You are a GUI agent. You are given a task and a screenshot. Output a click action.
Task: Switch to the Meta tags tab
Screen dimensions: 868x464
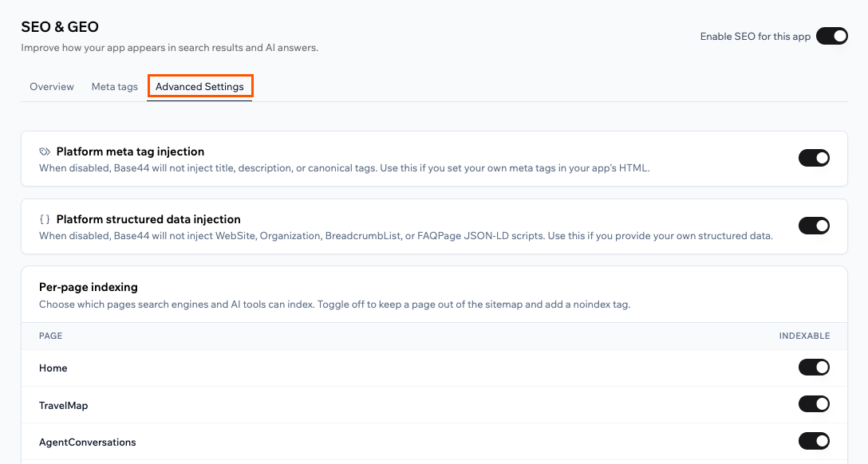(x=115, y=87)
